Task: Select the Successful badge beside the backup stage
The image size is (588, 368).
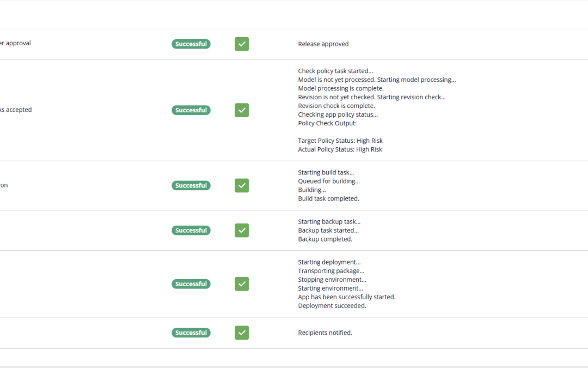Action: pos(191,230)
